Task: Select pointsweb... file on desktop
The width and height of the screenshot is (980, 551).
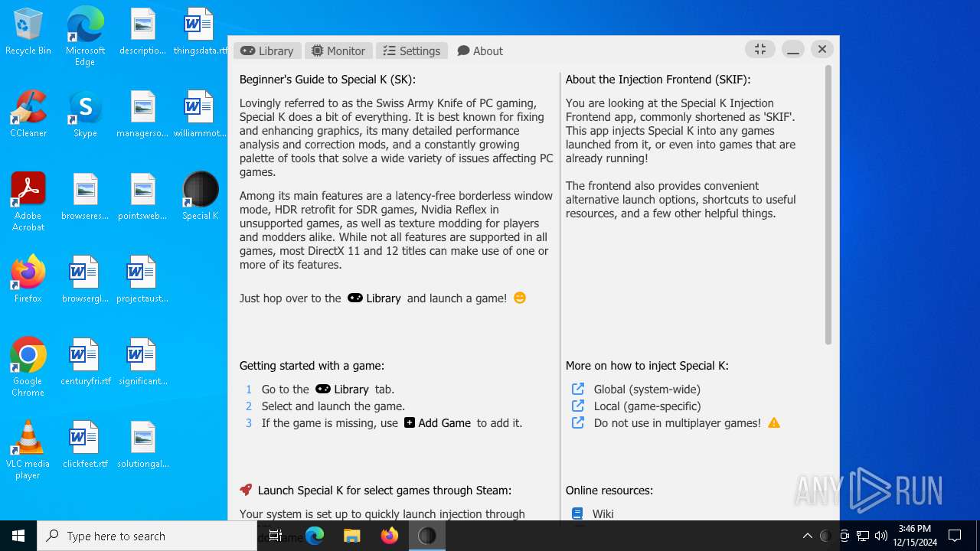Action: 143,197
